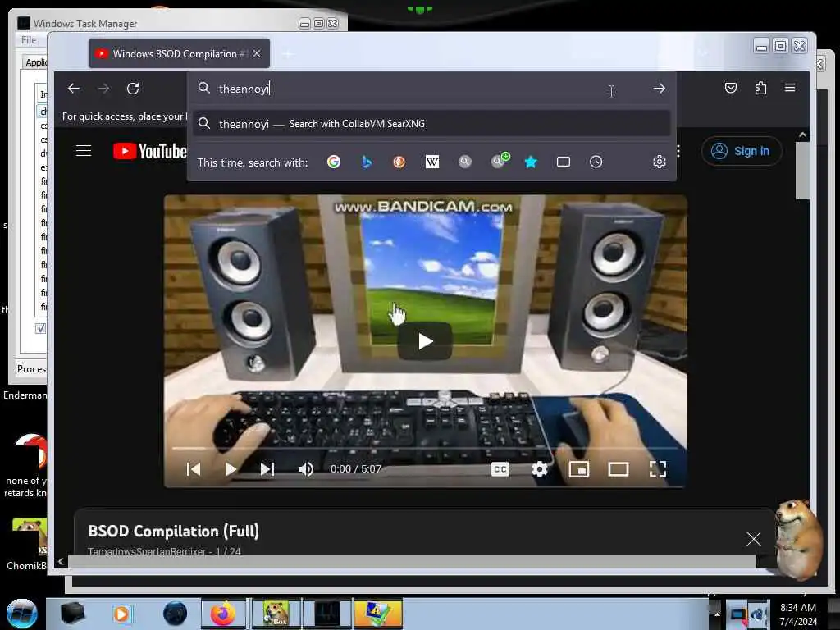Toggle closed captions CC button

pyautogui.click(x=500, y=469)
